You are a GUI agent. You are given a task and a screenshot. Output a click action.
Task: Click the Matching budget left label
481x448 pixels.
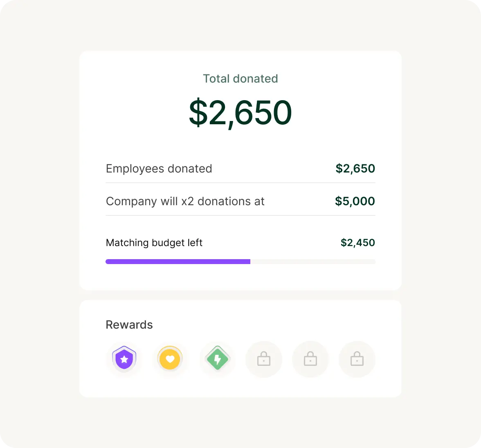click(x=154, y=243)
